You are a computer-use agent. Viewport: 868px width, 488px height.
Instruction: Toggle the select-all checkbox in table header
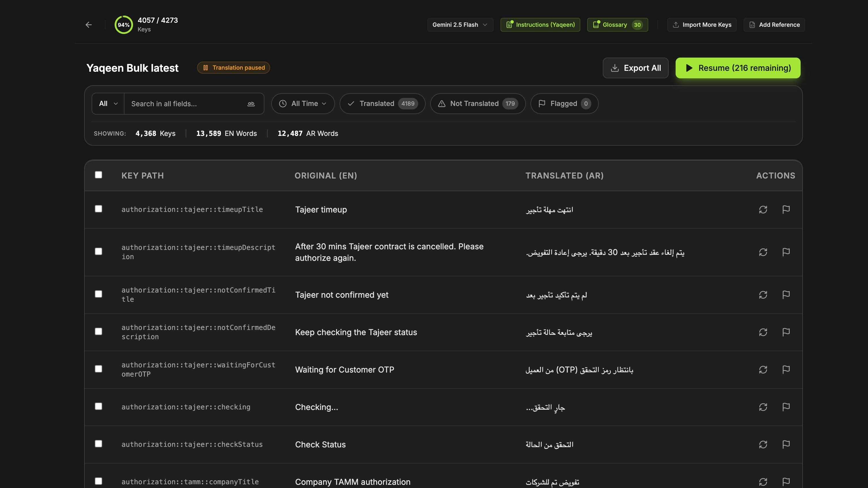click(x=98, y=175)
